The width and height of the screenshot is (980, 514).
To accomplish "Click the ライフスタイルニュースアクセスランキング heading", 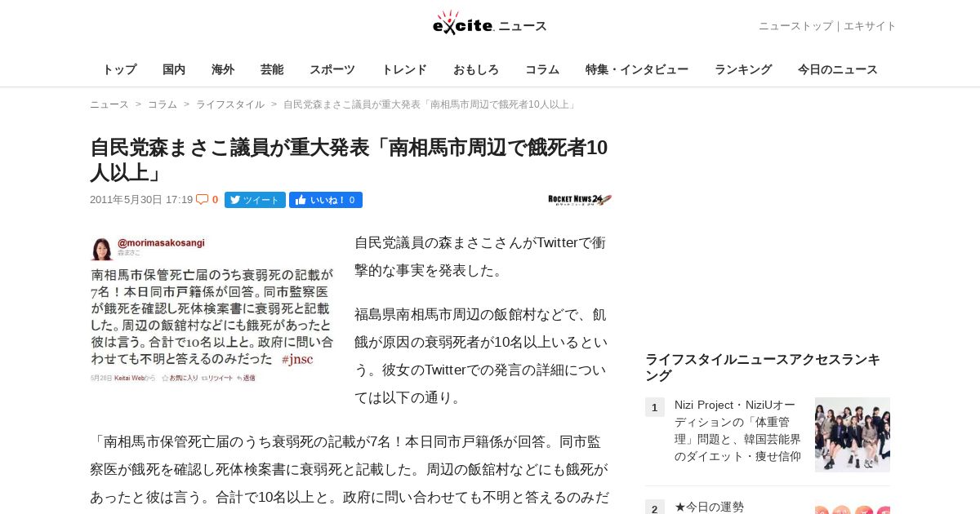I will 763,367.
